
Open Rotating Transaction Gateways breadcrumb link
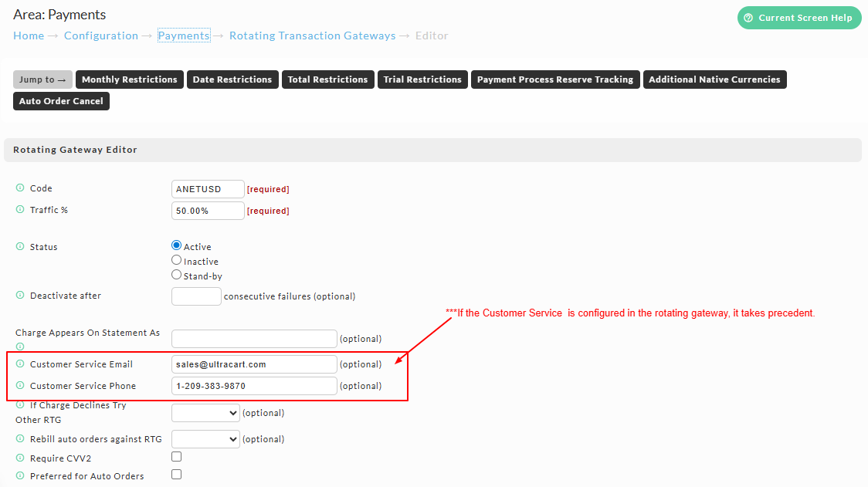coord(313,36)
